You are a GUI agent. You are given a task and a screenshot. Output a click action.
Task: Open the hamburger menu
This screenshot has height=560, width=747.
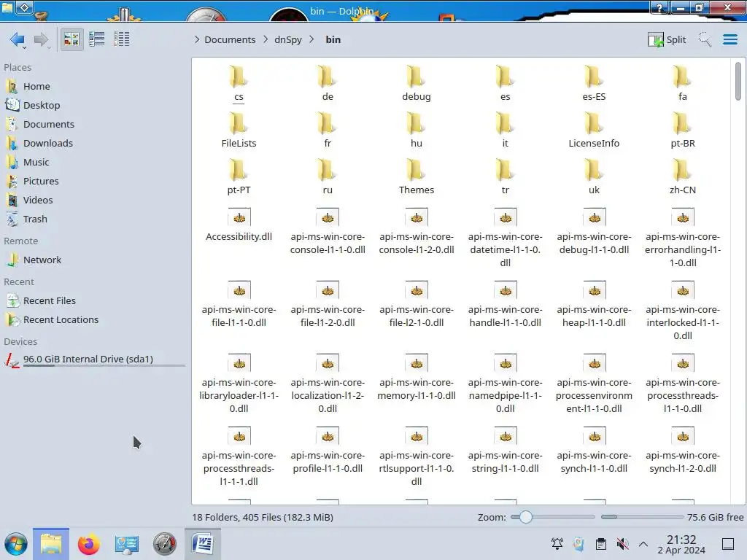(x=730, y=39)
